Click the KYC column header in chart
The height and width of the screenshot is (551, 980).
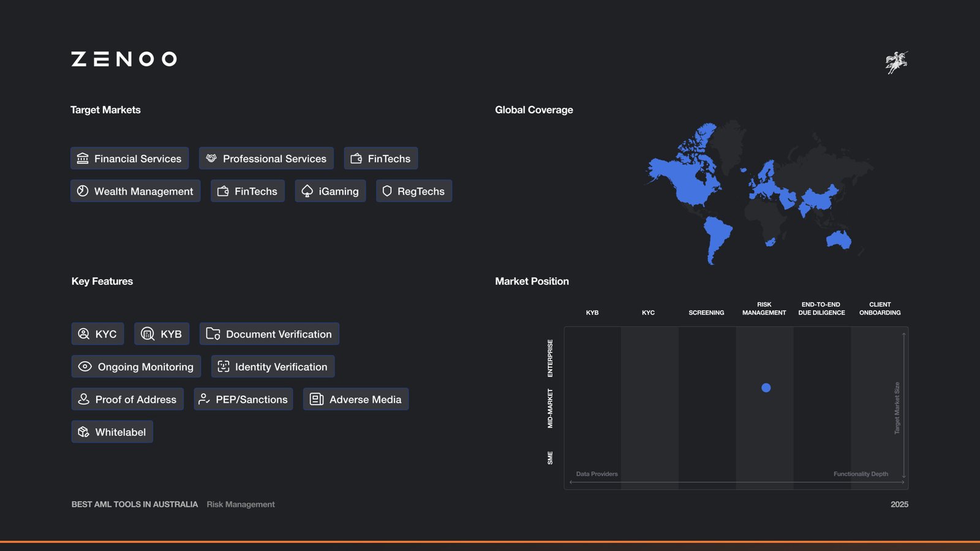click(648, 313)
